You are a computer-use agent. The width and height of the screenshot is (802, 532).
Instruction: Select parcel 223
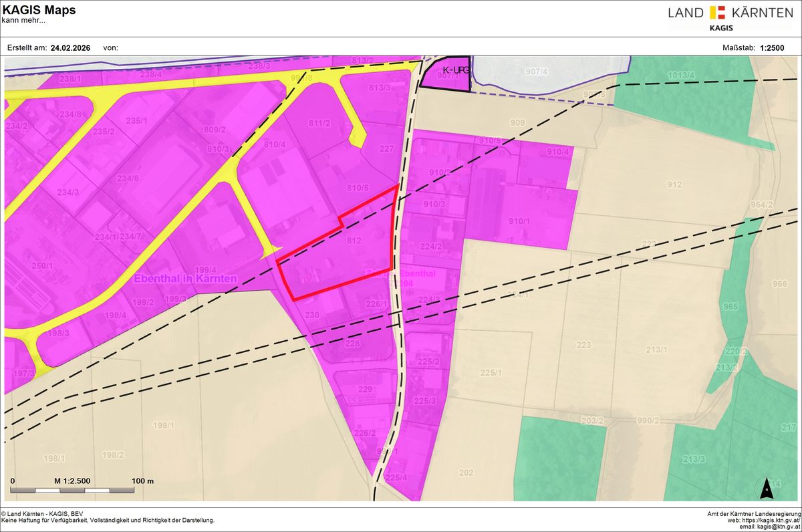583,345
